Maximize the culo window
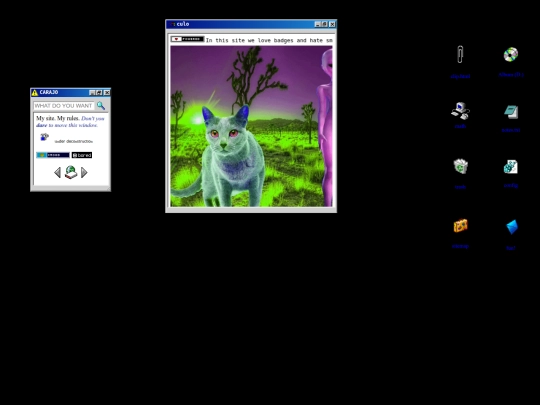 click(324, 24)
